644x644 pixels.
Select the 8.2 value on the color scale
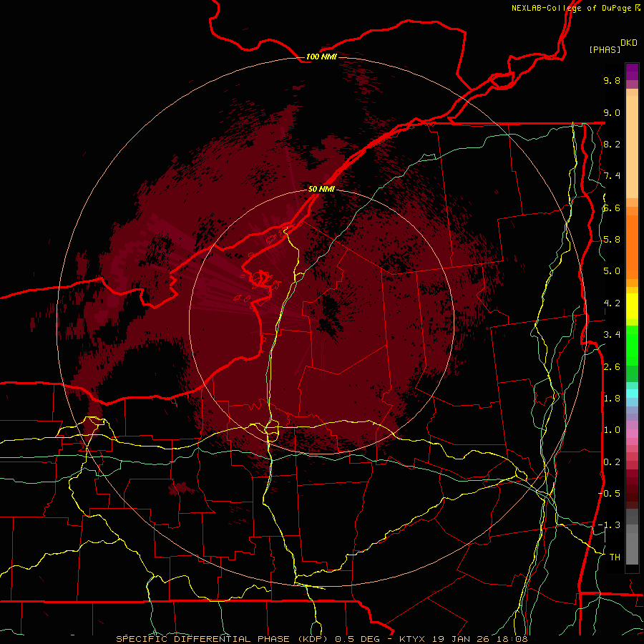[x=612, y=144]
